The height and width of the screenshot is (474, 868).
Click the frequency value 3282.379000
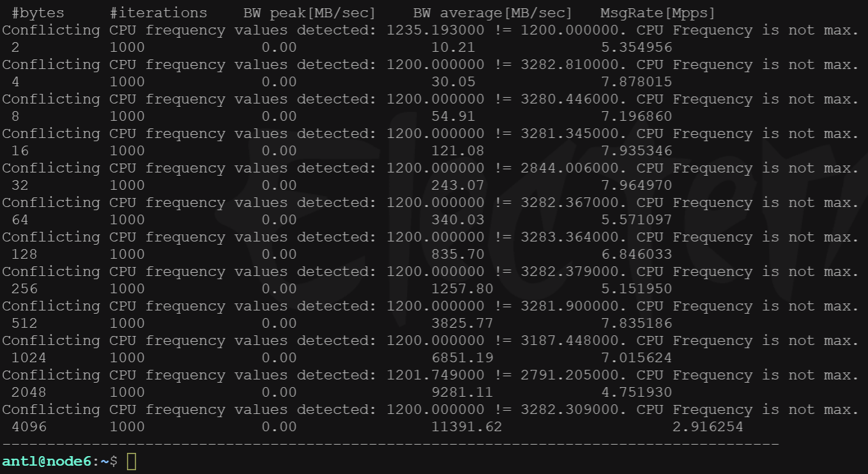point(569,271)
